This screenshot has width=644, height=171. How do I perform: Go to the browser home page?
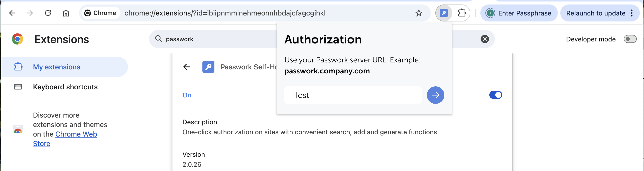[66, 13]
